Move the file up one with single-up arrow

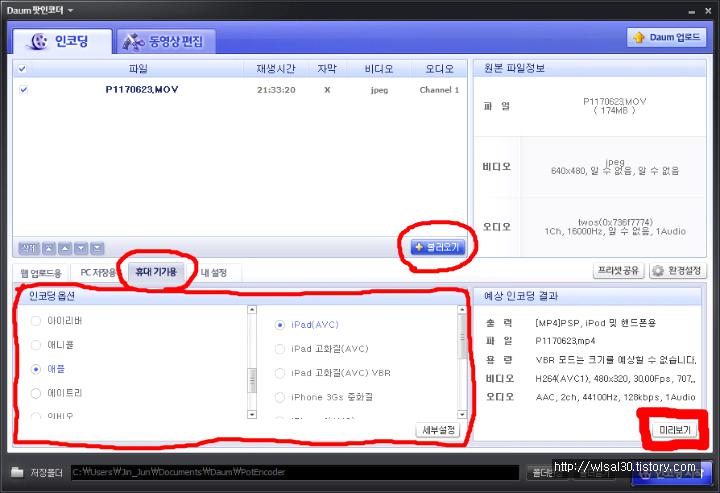tap(65, 248)
